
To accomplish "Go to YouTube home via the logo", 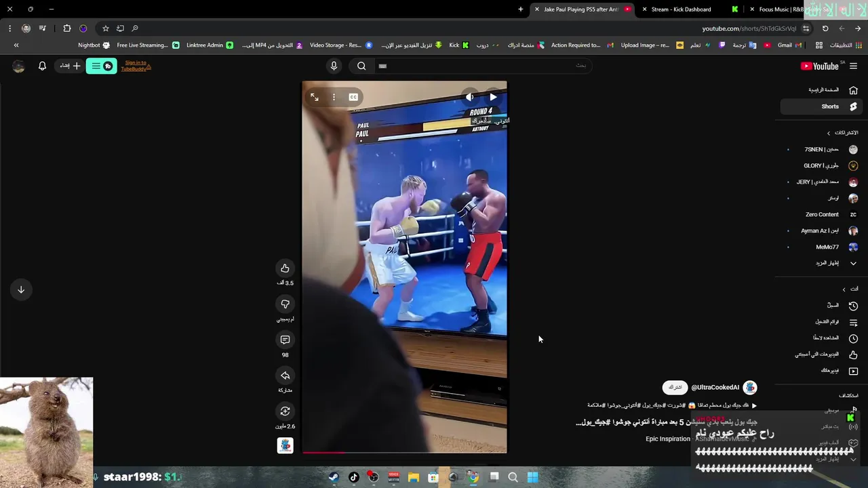I will [x=820, y=66].
